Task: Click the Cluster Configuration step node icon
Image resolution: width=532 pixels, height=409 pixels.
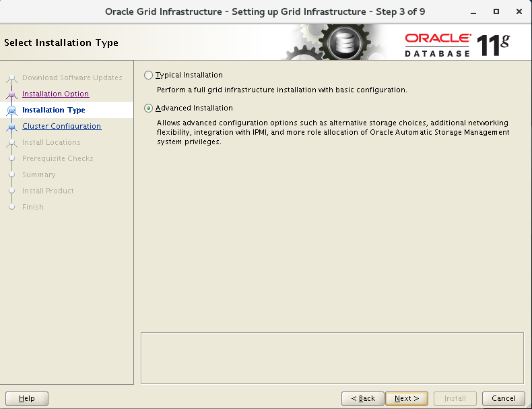Action: click(12, 126)
